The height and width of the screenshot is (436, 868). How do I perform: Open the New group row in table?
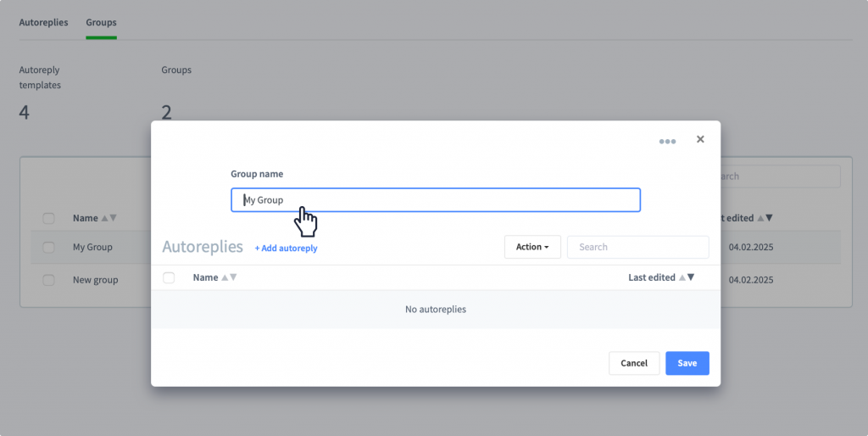coord(95,280)
